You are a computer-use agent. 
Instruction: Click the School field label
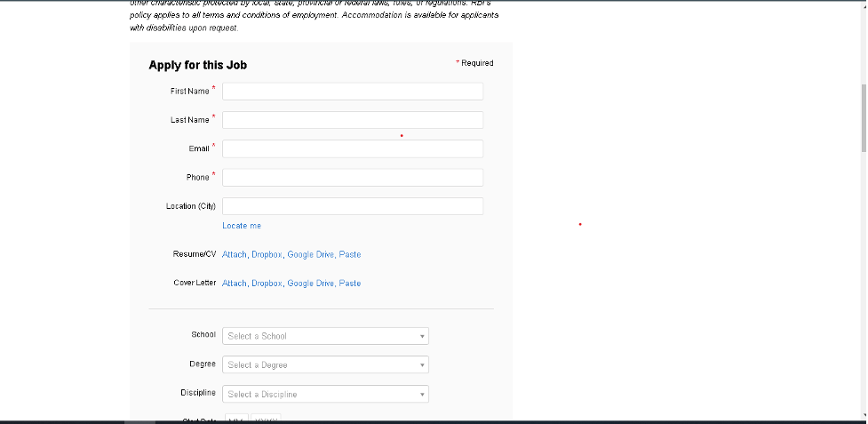(203, 334)
